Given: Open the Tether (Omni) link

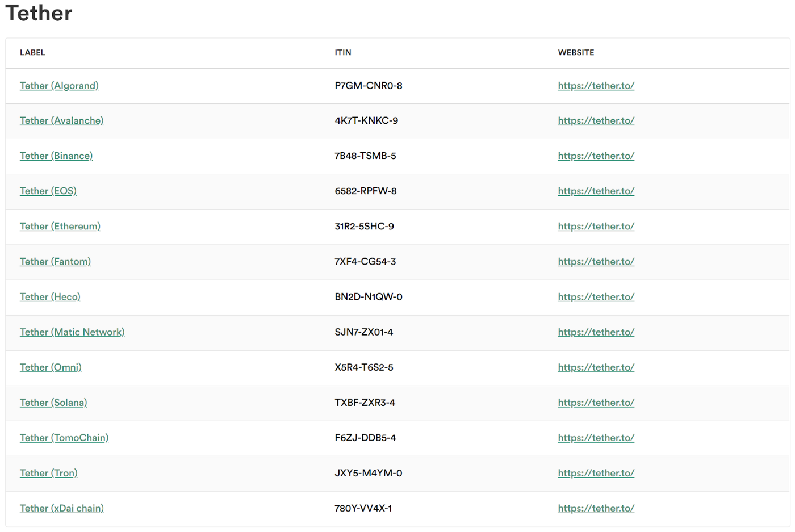Looking at the screenshot, I should point(51,367).
